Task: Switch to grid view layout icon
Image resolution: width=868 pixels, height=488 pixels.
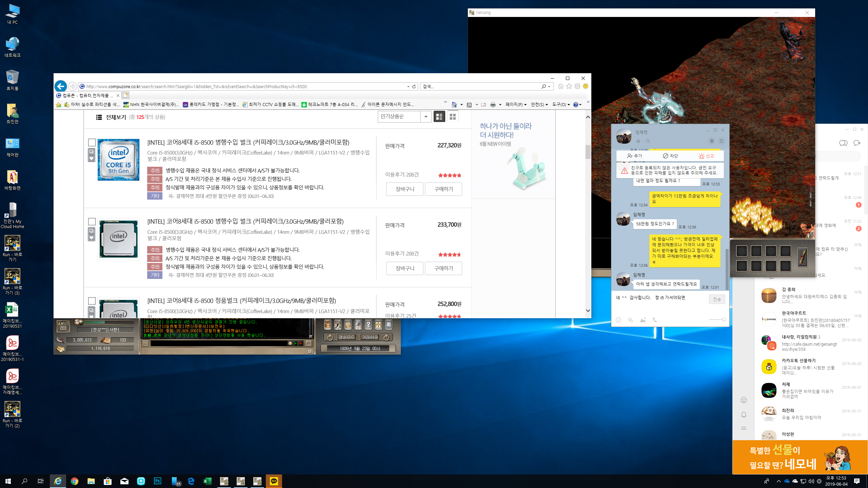Action: click(x=453, y=117)
